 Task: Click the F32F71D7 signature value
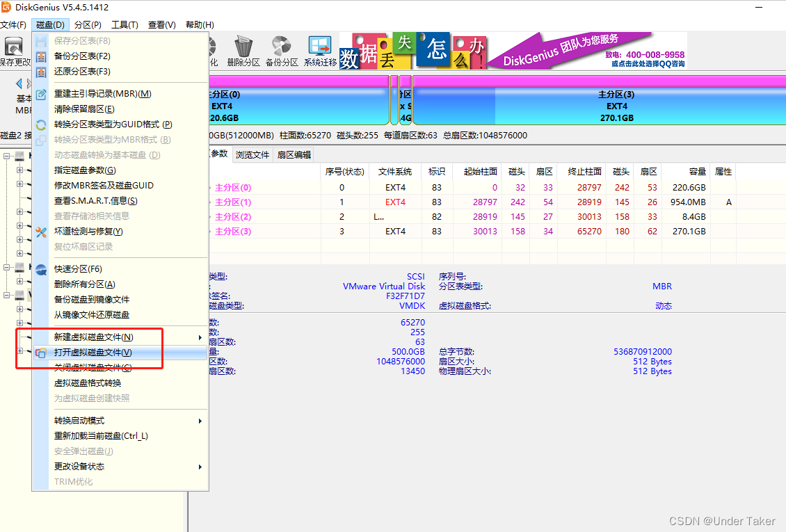405,296
